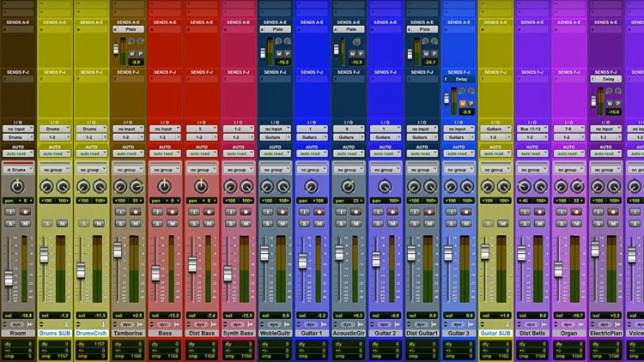Toggle pre-fader on ElectricPian Delay send
Screen dimensions: 644x362
pos(617,104)
